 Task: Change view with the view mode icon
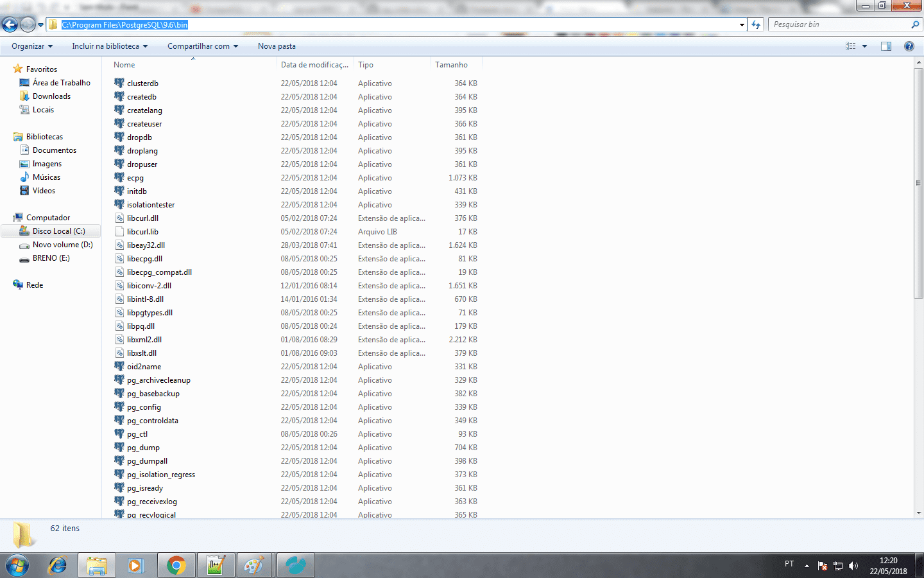pyautogui.click(x=851, y=46)
